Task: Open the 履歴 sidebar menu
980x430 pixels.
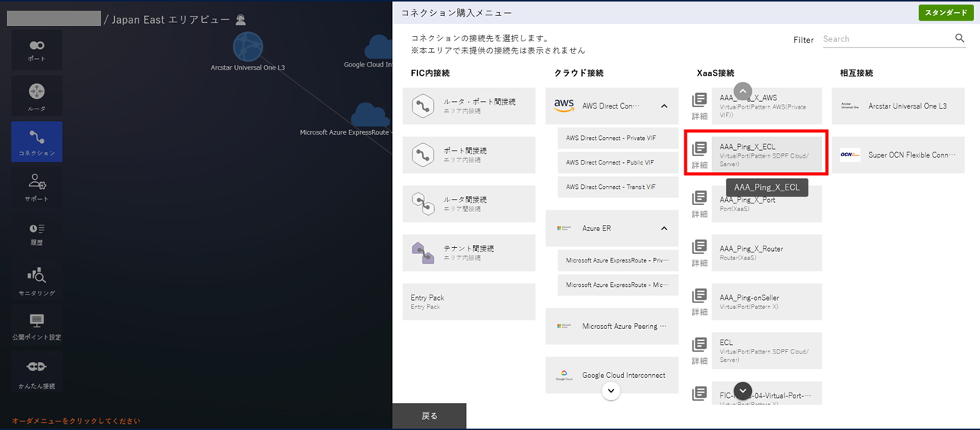Action: (x=37, y=233)
